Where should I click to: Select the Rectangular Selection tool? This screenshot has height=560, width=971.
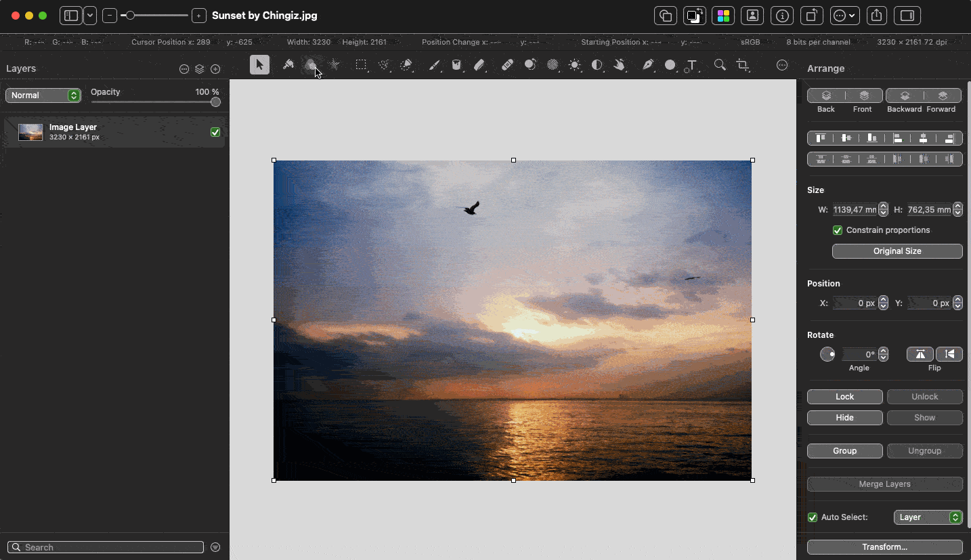[x=362, y=65]
